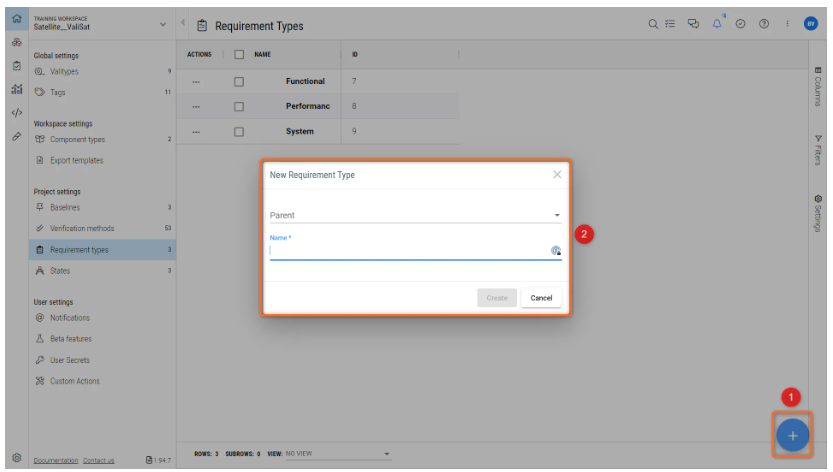Open the help question mark icon
This screenshot has height=472, width=833.
(763, 25)
